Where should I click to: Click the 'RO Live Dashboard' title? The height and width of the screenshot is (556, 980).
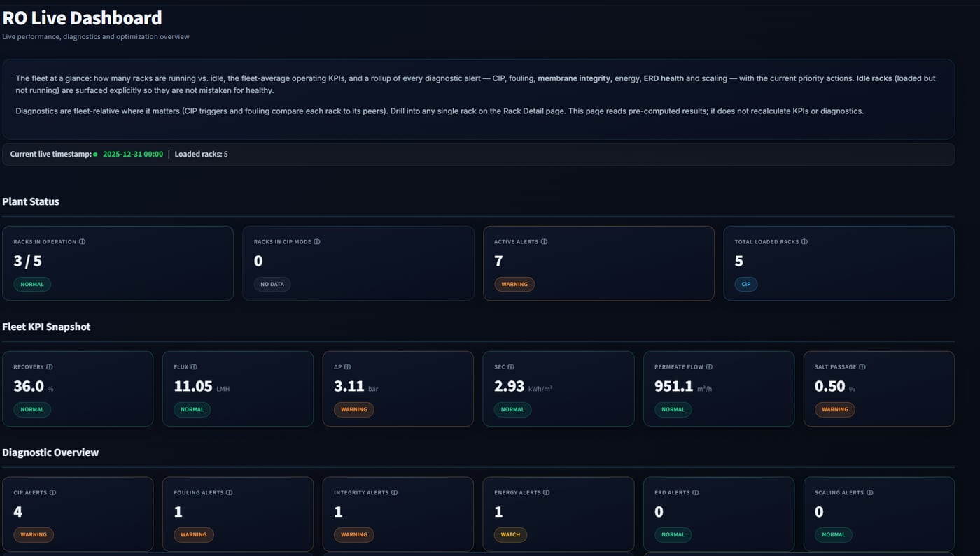click(x=82, y=18)
